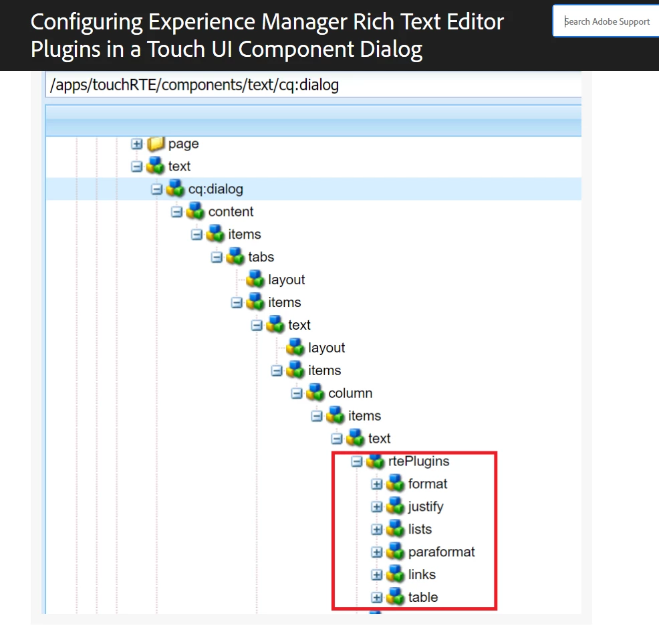Click the tabs node icon
This screenshot has height=644, width=659.
[x=235, y=257]
